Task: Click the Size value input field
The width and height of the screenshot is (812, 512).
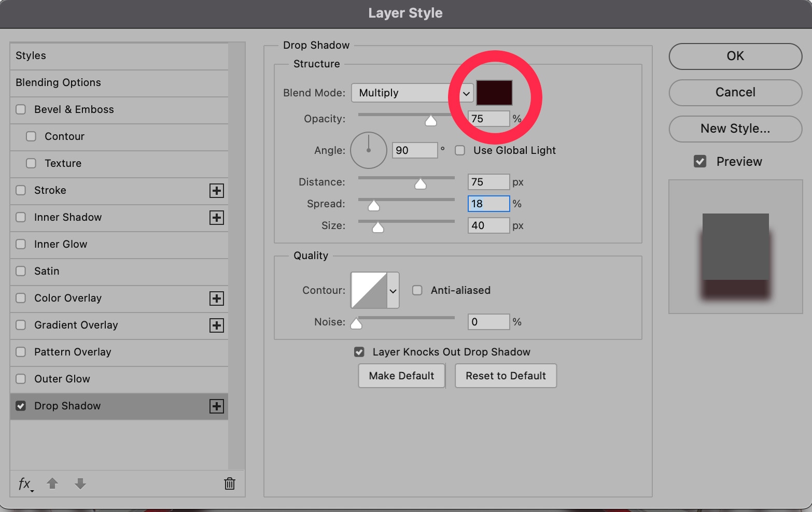Action: click(x=488, y=226)
